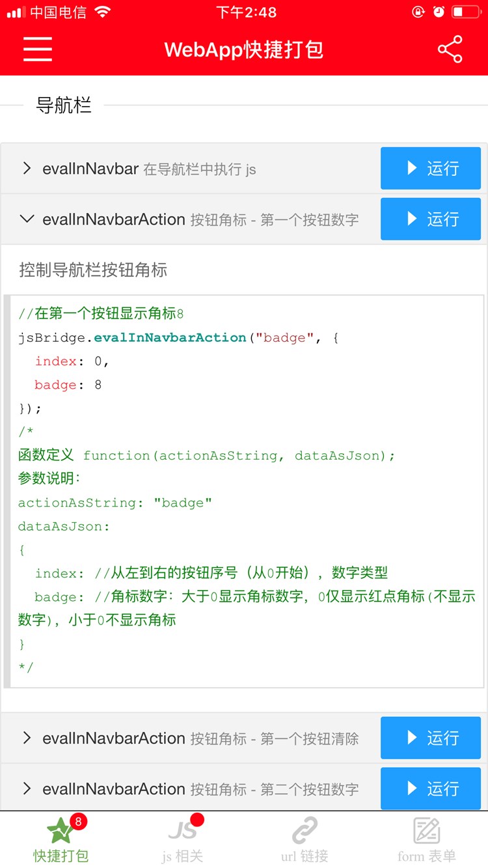Run the 第一个按钮清除 example
The width and height of the screenshot is (488, 868).
point(431,738)
